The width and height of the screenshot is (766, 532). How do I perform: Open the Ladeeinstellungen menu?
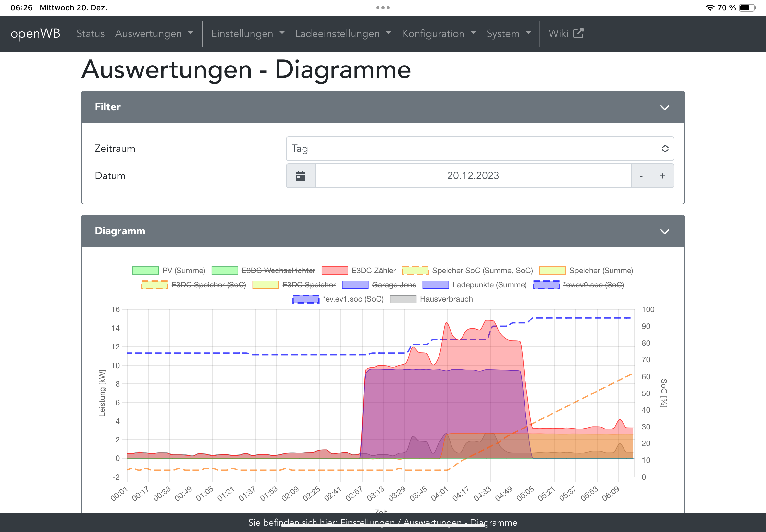click(x=343, y=33)
